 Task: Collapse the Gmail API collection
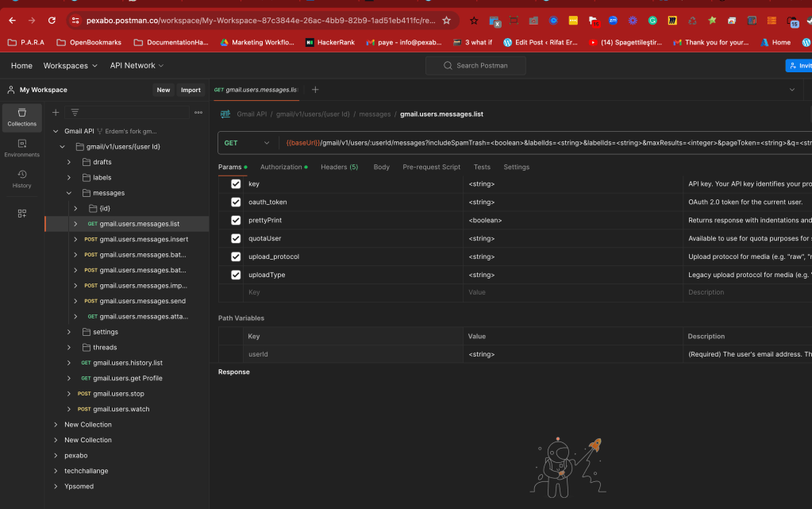56,131
